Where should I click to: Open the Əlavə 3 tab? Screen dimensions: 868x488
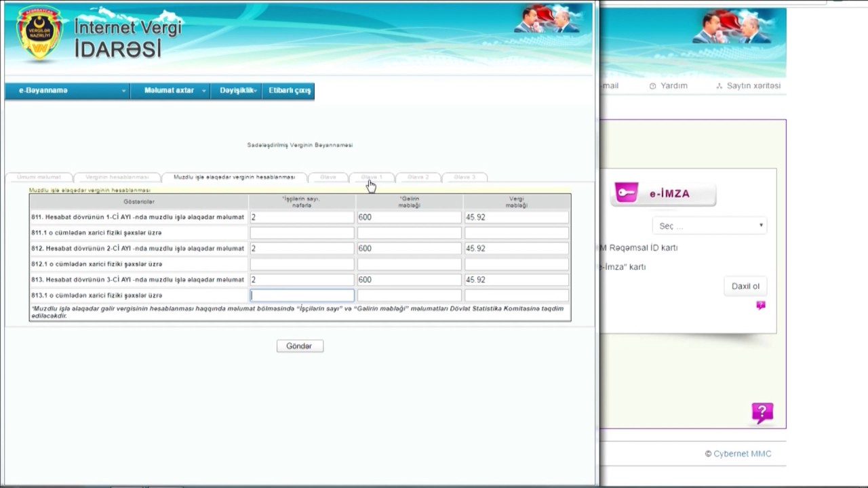[x=465, y=178]
